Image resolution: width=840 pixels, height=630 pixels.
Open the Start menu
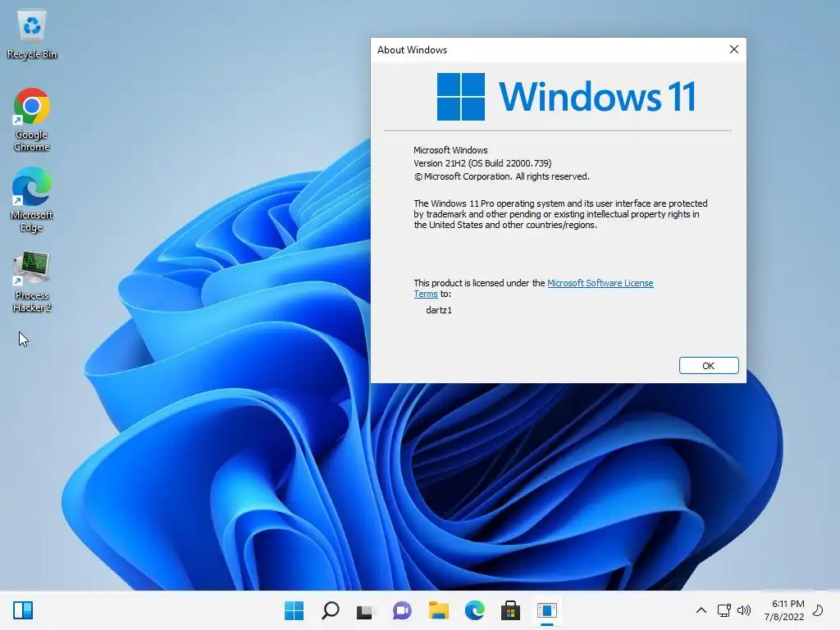pyautogui.click(x=294, y=610)
